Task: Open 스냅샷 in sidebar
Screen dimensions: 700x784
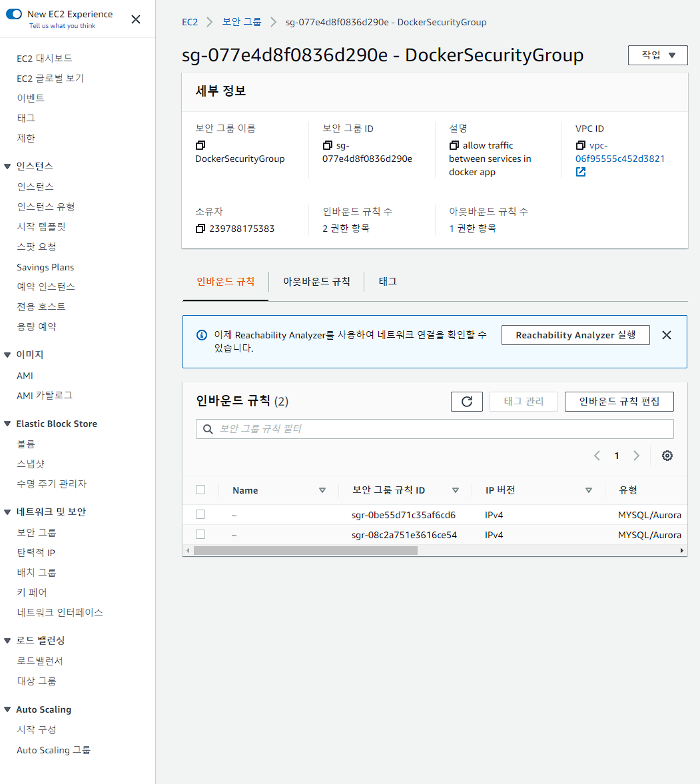Action: [31, 464]
